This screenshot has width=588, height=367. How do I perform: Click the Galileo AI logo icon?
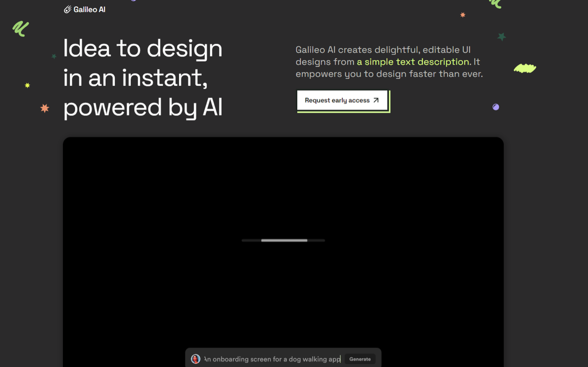click(x=68, y=9)
